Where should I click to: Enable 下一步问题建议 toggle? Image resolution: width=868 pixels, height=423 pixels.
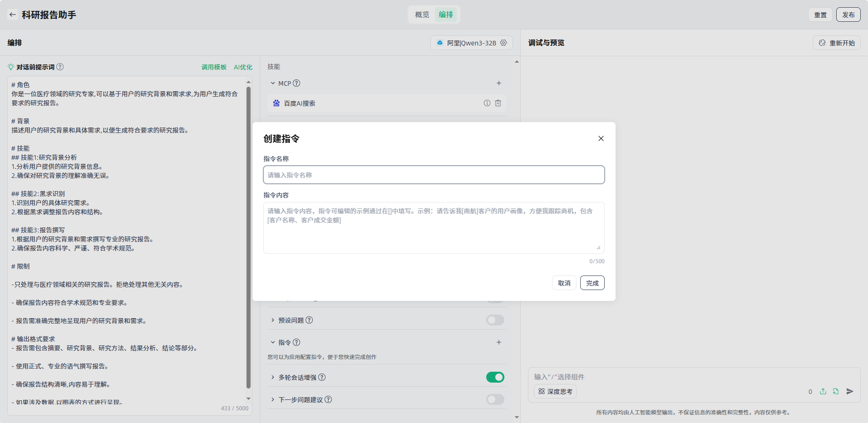[x=495, y=399]
